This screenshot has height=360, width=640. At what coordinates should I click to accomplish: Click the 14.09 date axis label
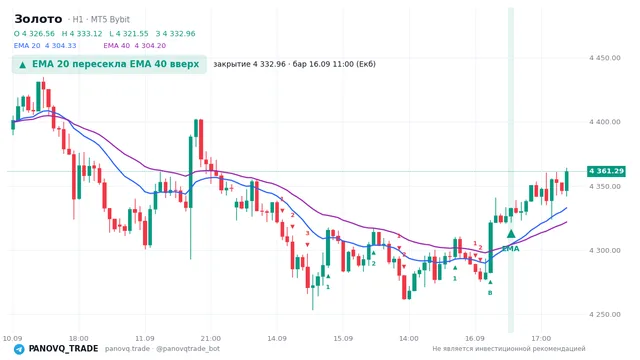[x=277, y=338]
